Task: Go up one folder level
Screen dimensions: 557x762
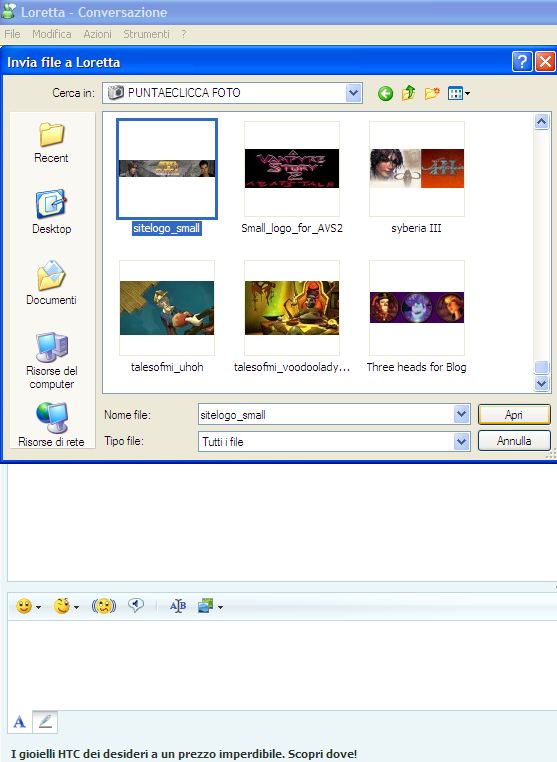Action: pos(408,93)
